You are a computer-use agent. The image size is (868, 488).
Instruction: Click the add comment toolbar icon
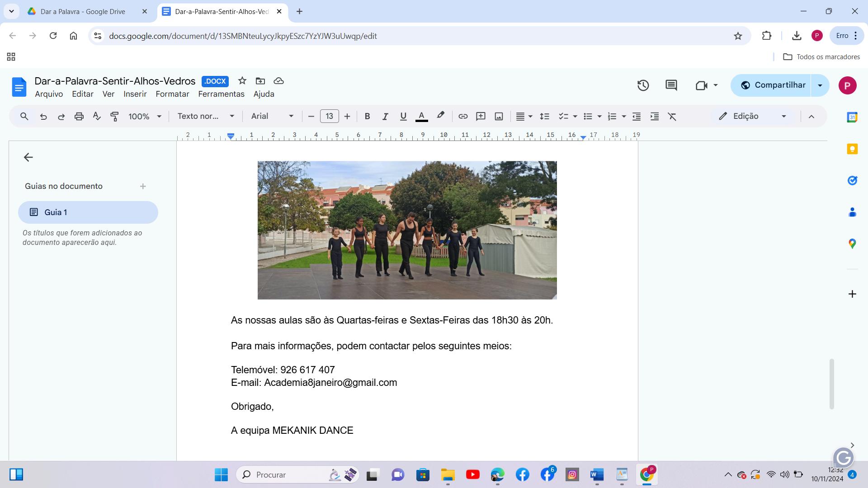481,116
